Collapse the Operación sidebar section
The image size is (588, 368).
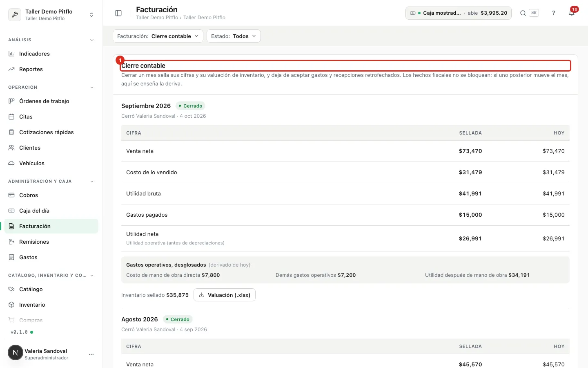[92, 88]
